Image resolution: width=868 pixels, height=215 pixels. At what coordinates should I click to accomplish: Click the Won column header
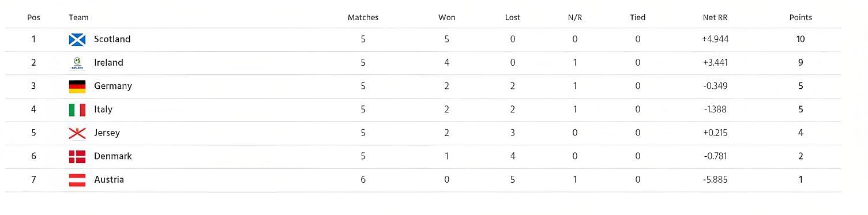coord(446,17)
